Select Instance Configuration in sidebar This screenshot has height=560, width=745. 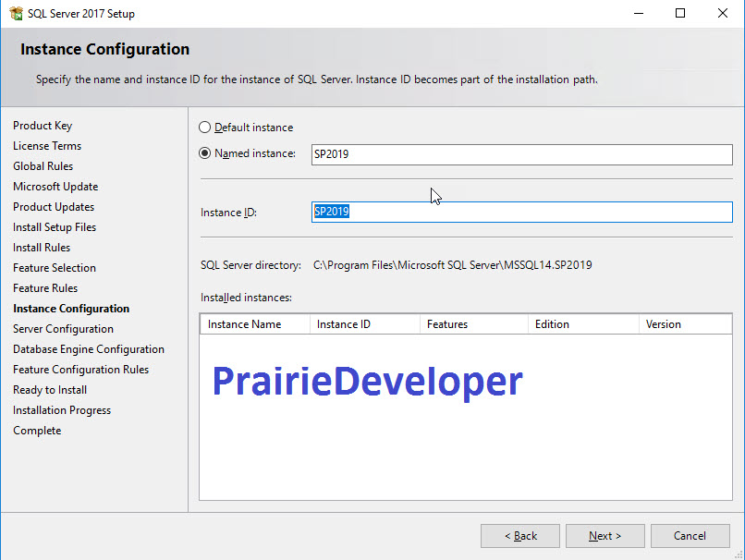[x=71, y=309]
